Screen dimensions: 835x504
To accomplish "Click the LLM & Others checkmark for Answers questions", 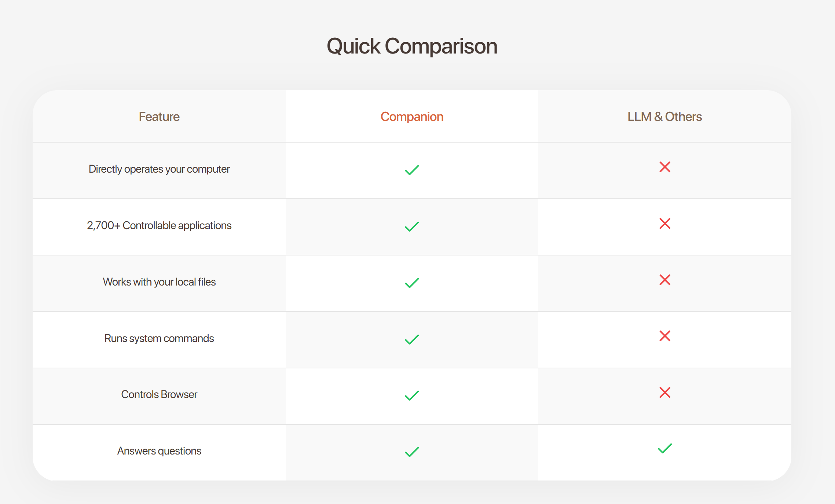I will [x=664, y=449].
